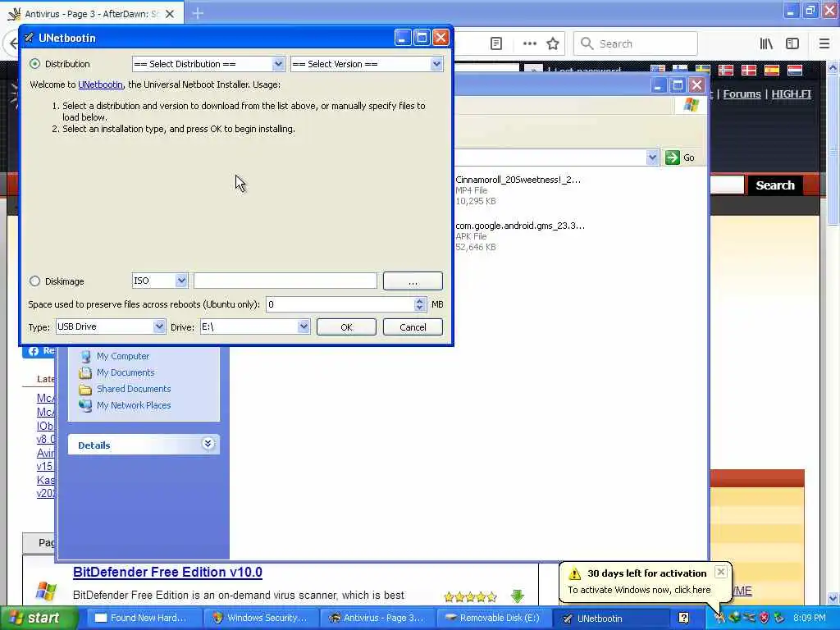Viewport: 840px width, 630px height.
Task: Click the Firefox Search box
Action: 636,43
